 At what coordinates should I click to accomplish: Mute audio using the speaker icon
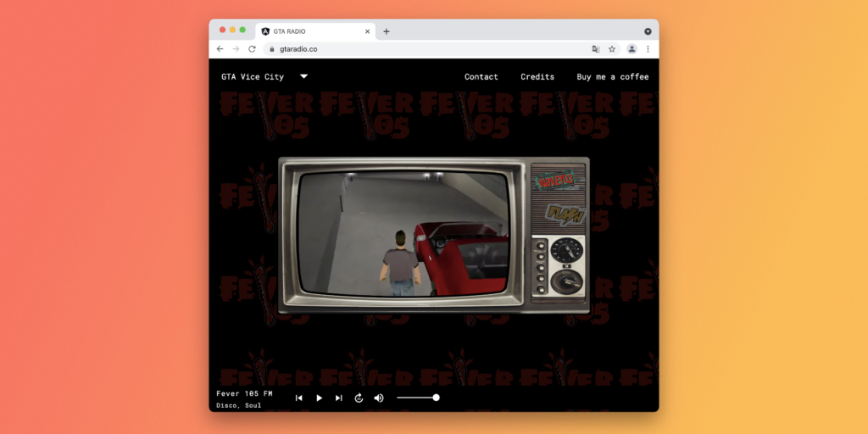(x=379, y=398)
